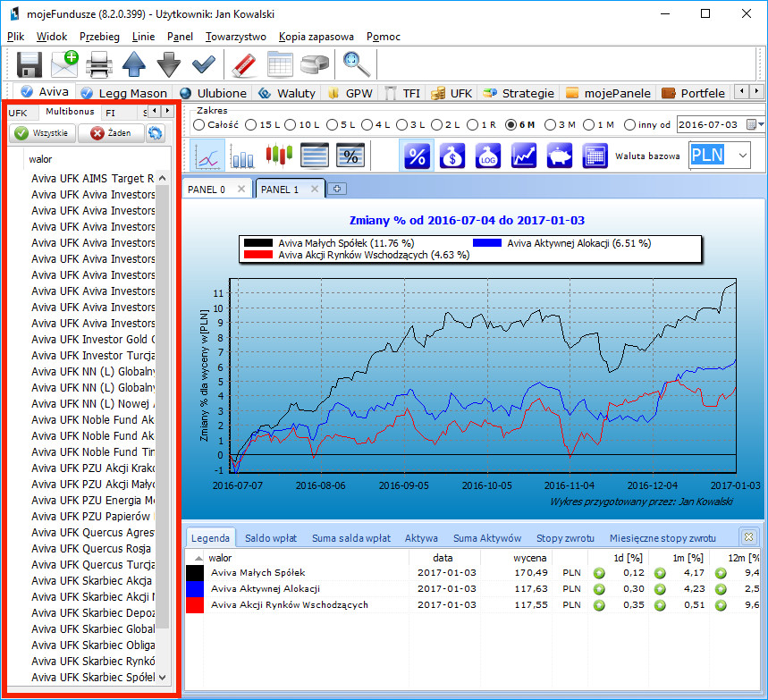Screen dimensions: 768x700
Task: Click the floppy disk save icon
Action: click(x=30, y=64)
